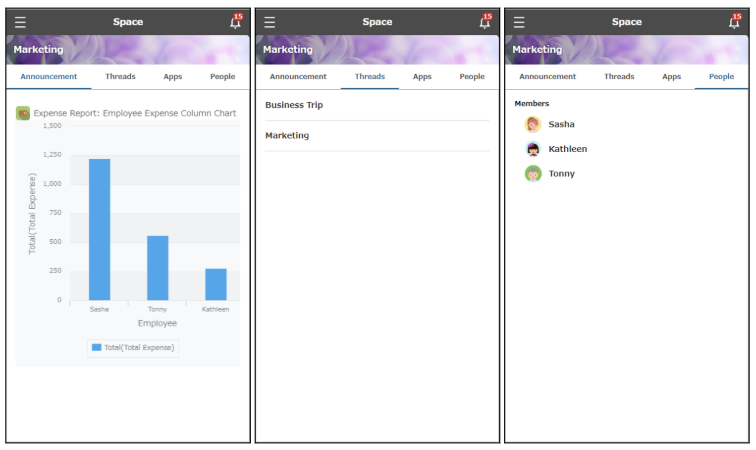The height and width of the screenshot is (450, 756).
Task: Open the Marketing thread in the list
Action: (x=287, y=136)
